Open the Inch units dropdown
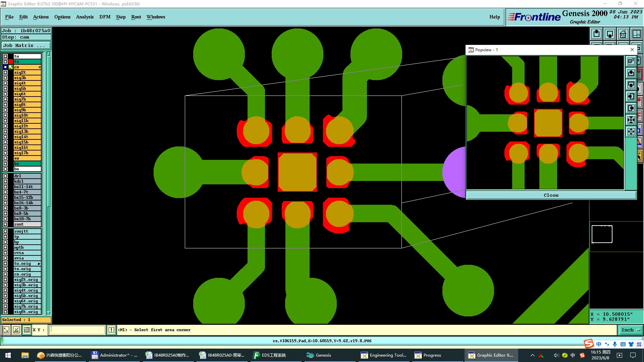The height and width of the screenshot is (362, 644). click(x=630, y=330)
